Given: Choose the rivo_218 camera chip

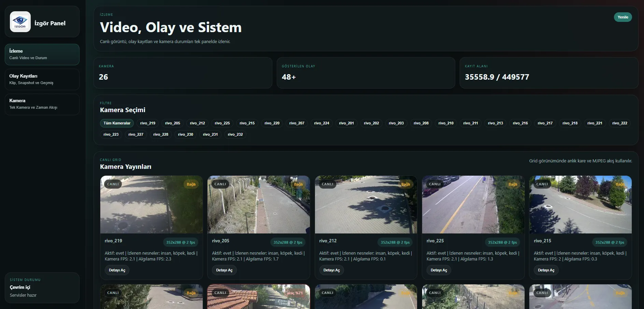Looking at the screenshot, I should [x=570, y=123].
